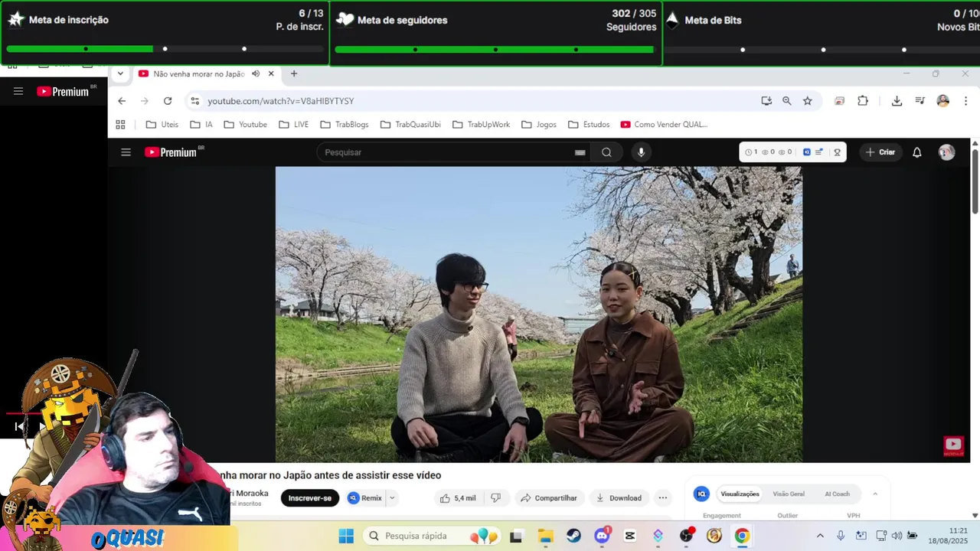Collapse the vidIQ panel chevron

pos(875,494)
